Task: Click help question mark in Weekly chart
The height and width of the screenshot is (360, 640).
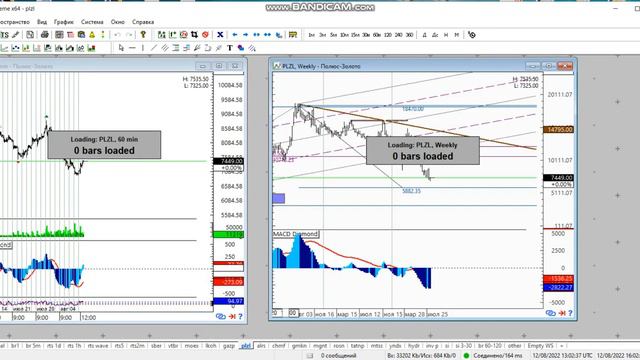Action: pos(570,313)
